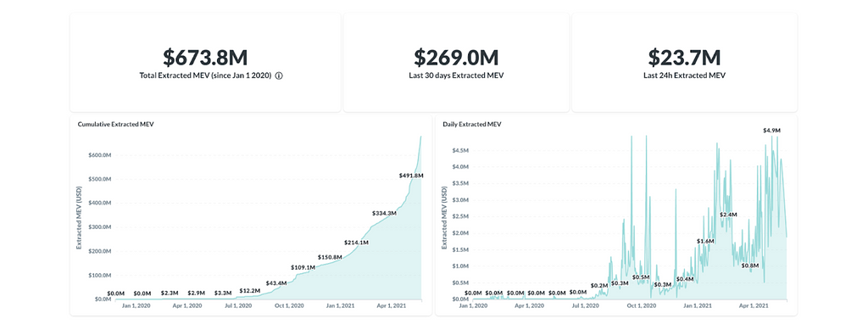Click the $400.0M axis tick in cumulative chart
Image resolution: width=868 pixels, height=330 pixels.
100,204
